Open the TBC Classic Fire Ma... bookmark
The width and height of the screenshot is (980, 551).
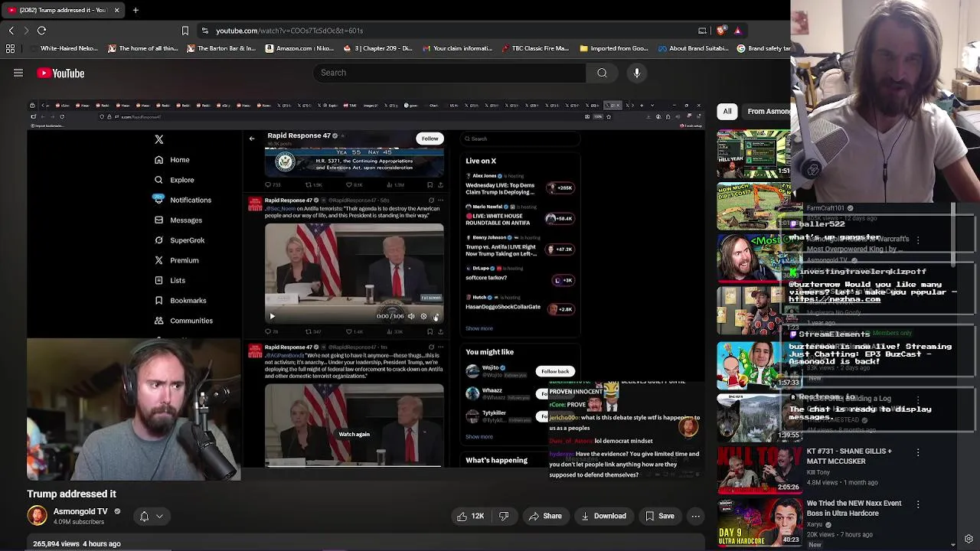(535, 48)
